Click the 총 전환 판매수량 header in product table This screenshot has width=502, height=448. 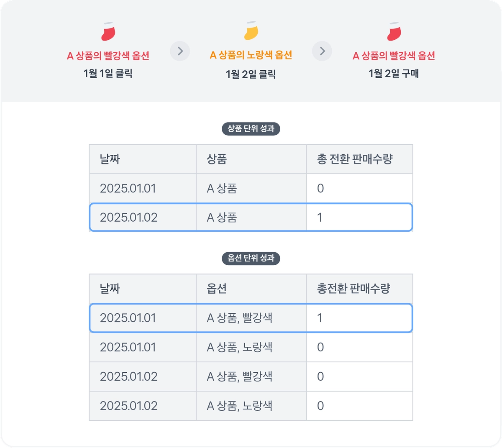coord(355,159)
